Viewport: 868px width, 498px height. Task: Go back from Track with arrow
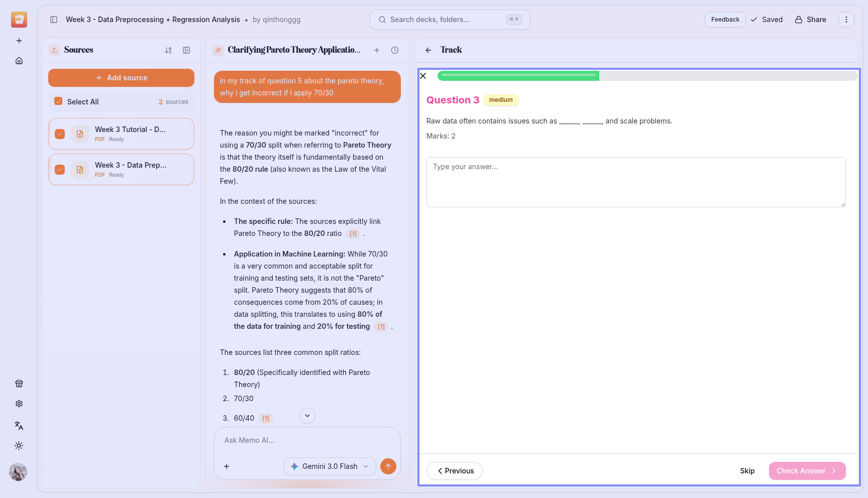click(x=428, y=50)
